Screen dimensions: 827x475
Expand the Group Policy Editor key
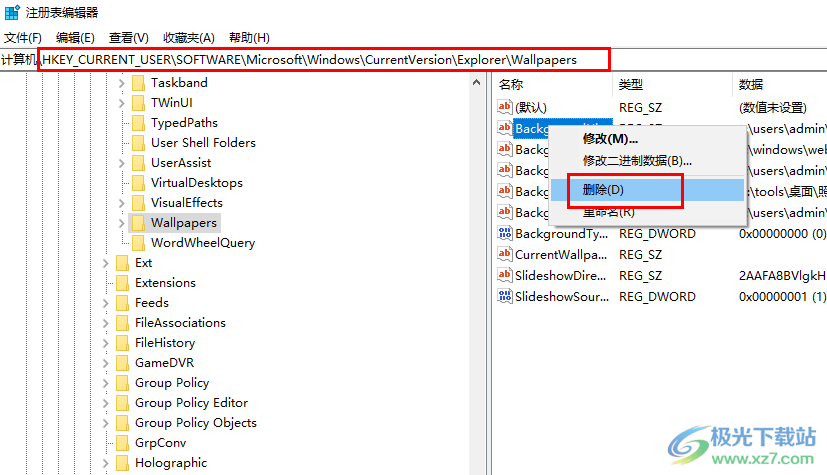(105, 404)
